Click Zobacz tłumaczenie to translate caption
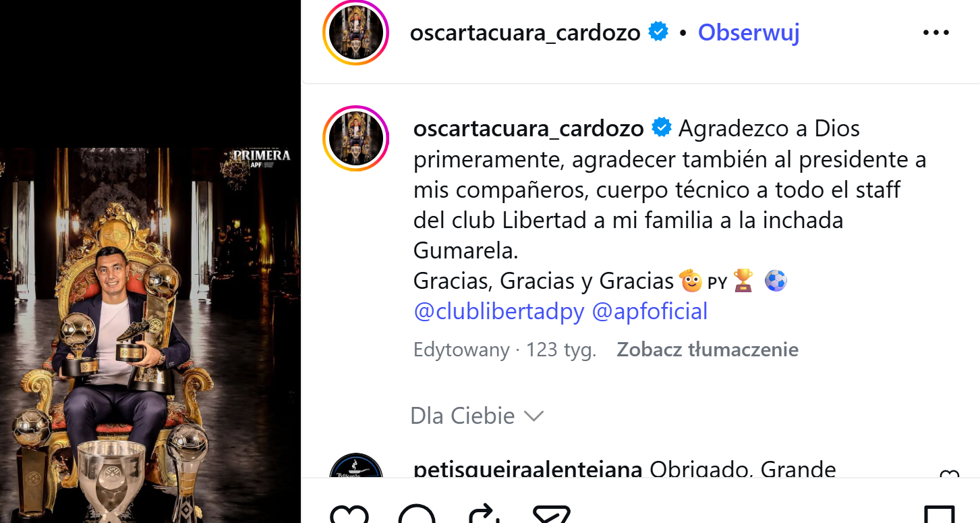The width and height of the screenshot is (980, 523). click(x=708, y=350)
